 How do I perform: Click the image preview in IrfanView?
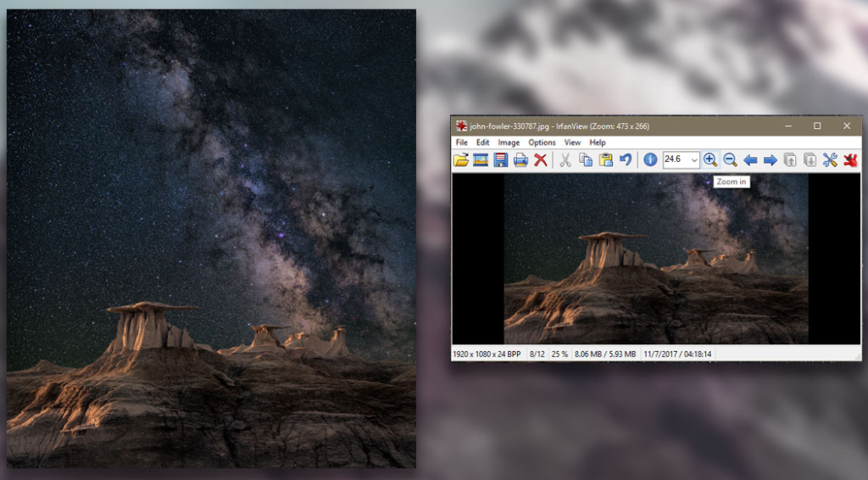pos(655,259)
